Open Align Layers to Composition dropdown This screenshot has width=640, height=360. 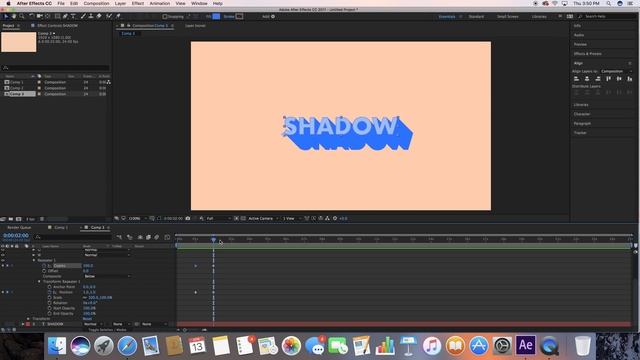[616, 71]
